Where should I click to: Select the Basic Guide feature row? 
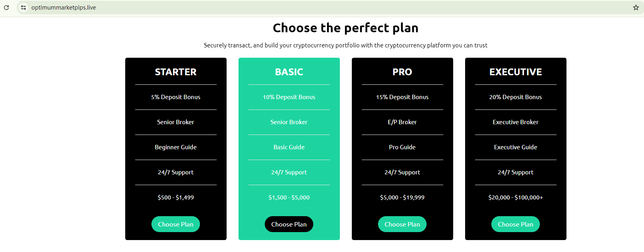click(x=289, y=147)
